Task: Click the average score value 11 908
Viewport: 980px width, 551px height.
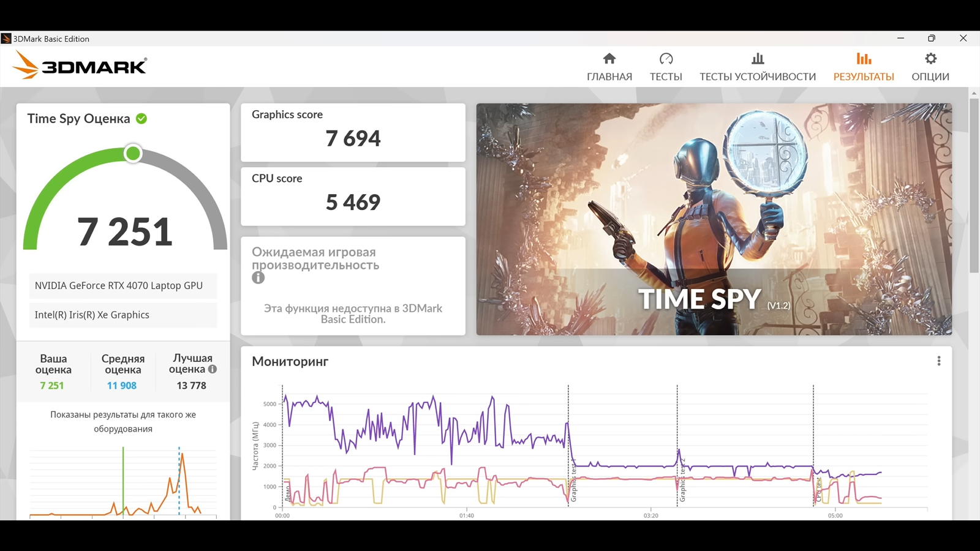Action: point(122,386)
